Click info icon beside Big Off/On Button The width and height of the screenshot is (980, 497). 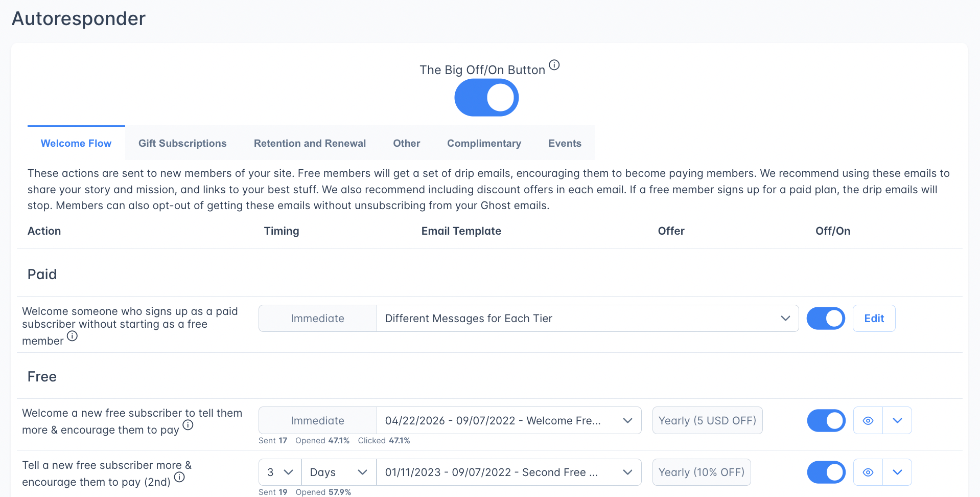pyautogui.click(x=554, y=65)
